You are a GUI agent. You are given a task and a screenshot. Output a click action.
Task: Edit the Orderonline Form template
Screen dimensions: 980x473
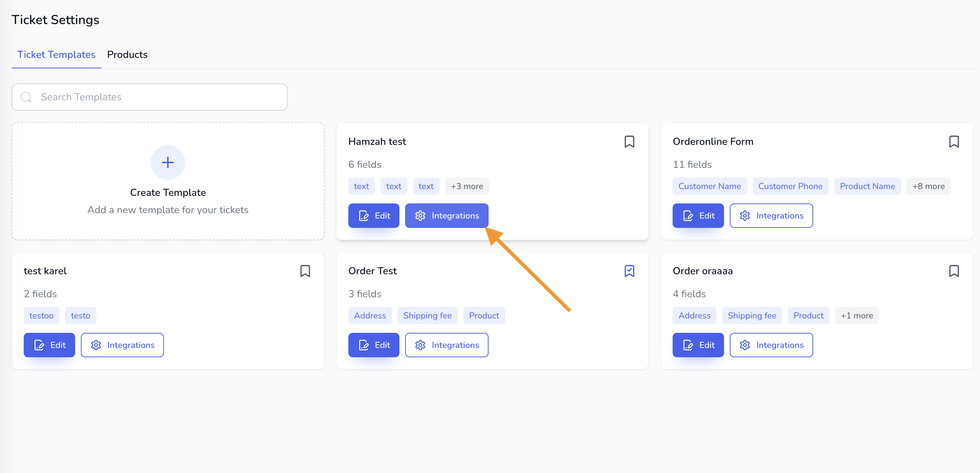[698, 216]
